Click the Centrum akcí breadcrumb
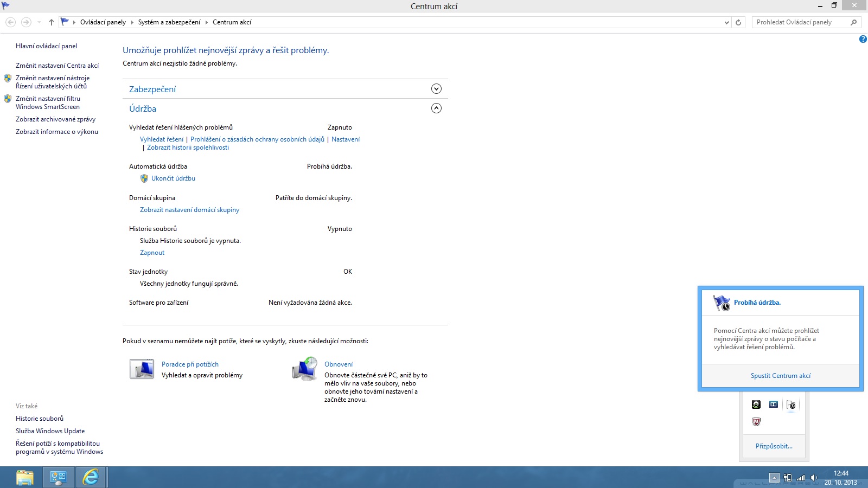 [232, 22]
